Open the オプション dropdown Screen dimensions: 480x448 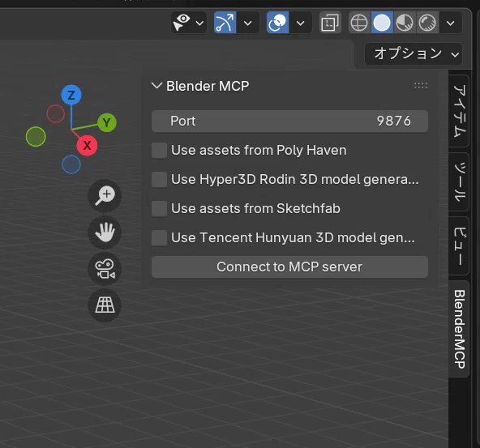[x=414, y=53]
